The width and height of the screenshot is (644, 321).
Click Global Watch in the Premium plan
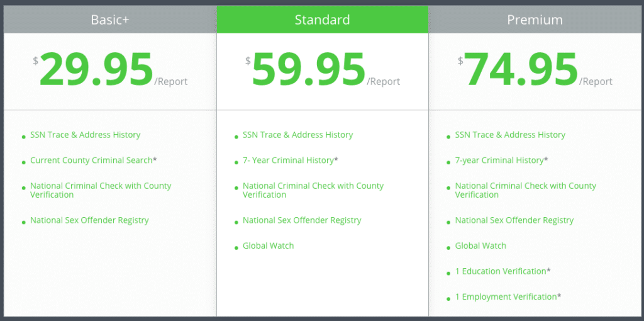[480, 245]
